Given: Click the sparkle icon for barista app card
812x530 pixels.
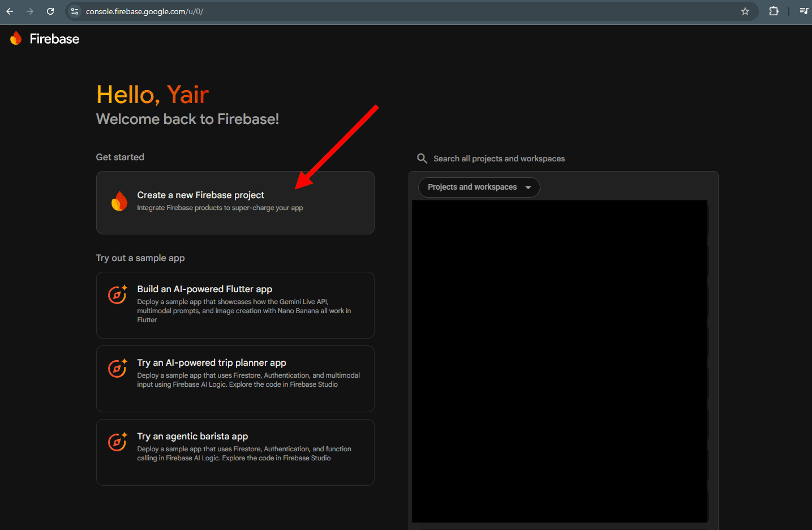Looking at the screenshot, I should tap(118, 442).
